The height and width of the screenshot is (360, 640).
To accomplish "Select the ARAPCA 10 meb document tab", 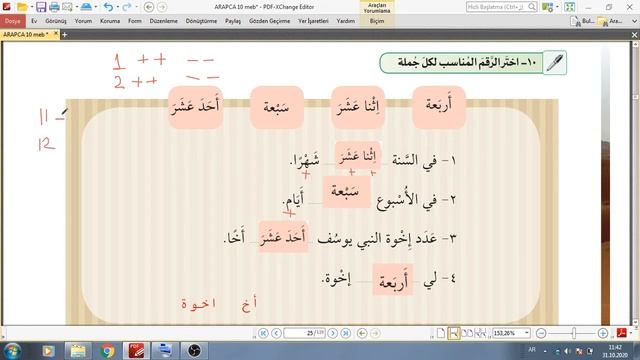I will [x=26, y=35].
